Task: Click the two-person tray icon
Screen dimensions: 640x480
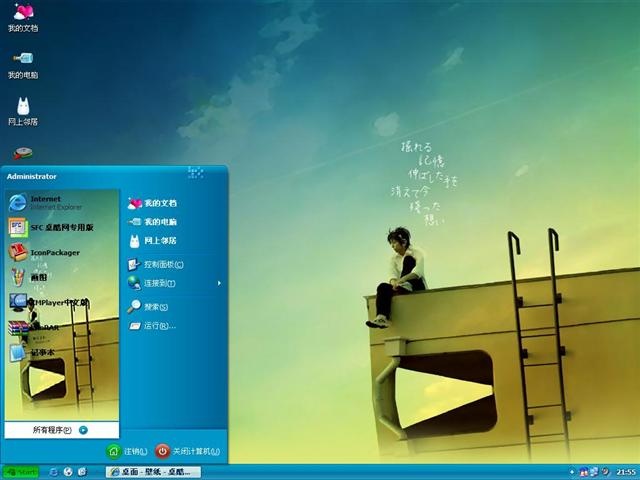Action: pyautogui.click(x=584, y=472)
